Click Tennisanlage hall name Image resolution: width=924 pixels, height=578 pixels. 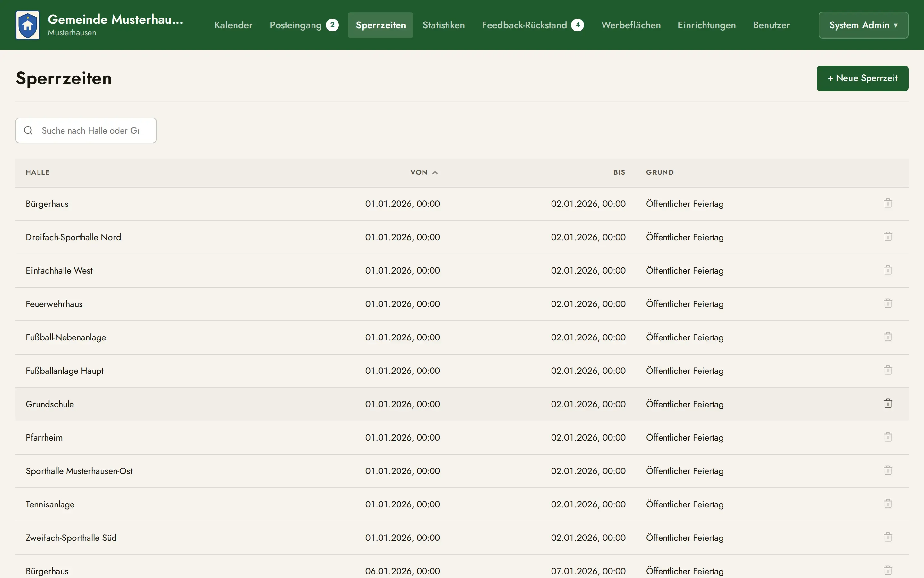(x=50, y=504)
